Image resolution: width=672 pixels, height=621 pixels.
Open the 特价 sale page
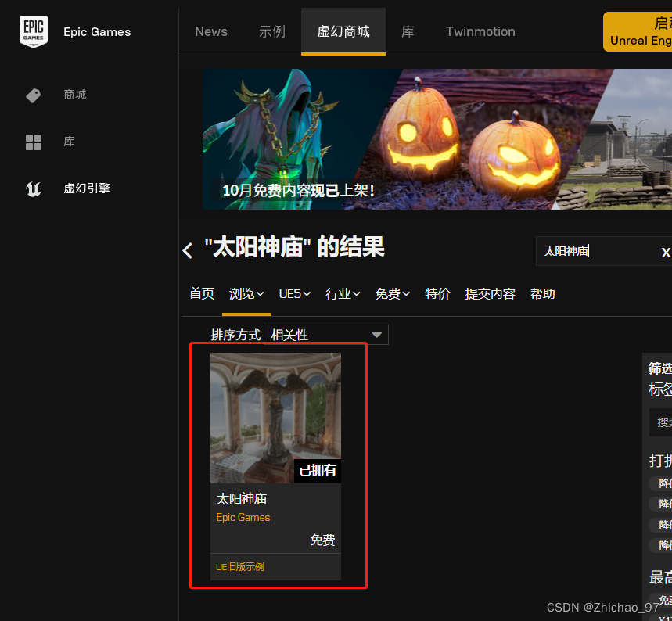pyautogui.click(x=437, y=293)
